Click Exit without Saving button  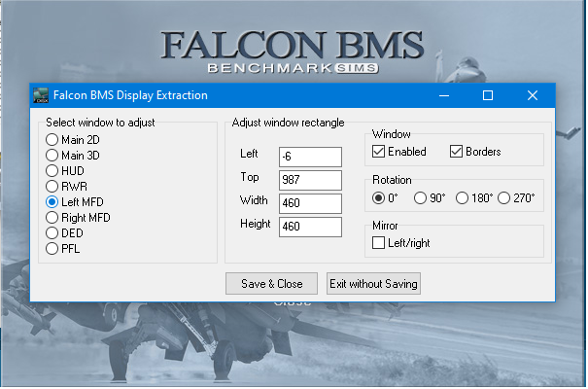click(x=373, y=284)
